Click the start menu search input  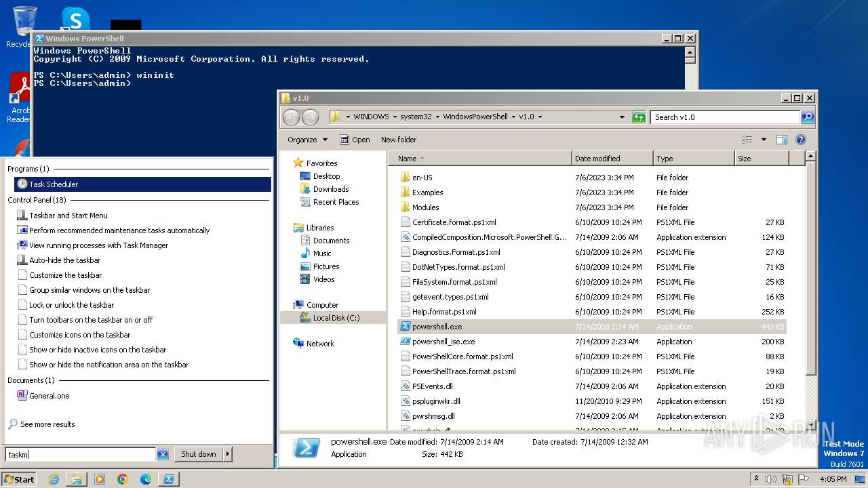coord(81,455)
